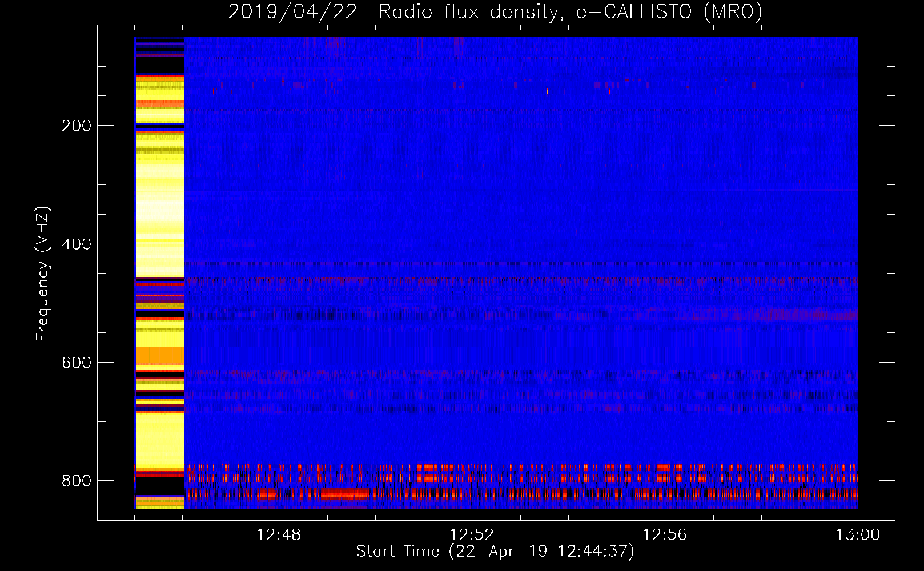Click the "Frequency (MHZ)" axis label

pos(43,274)
